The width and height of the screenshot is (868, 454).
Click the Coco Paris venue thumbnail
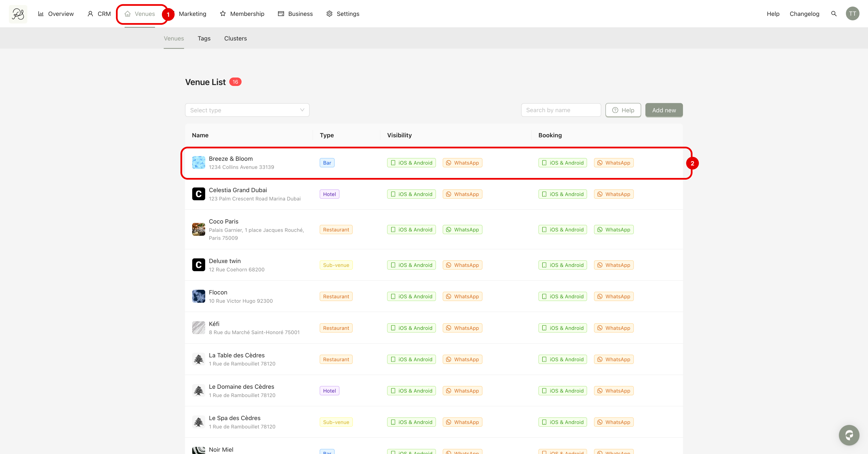pyautogui.click(x=199, y=229)
